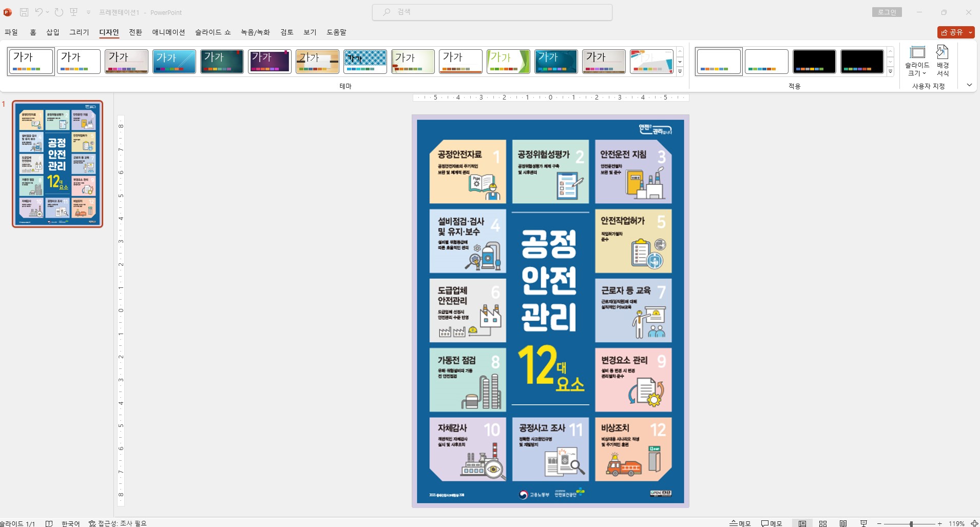Click the spell check book icon in status bar
This screenshot has width=980, height=527.
click(x=49, y=523)
